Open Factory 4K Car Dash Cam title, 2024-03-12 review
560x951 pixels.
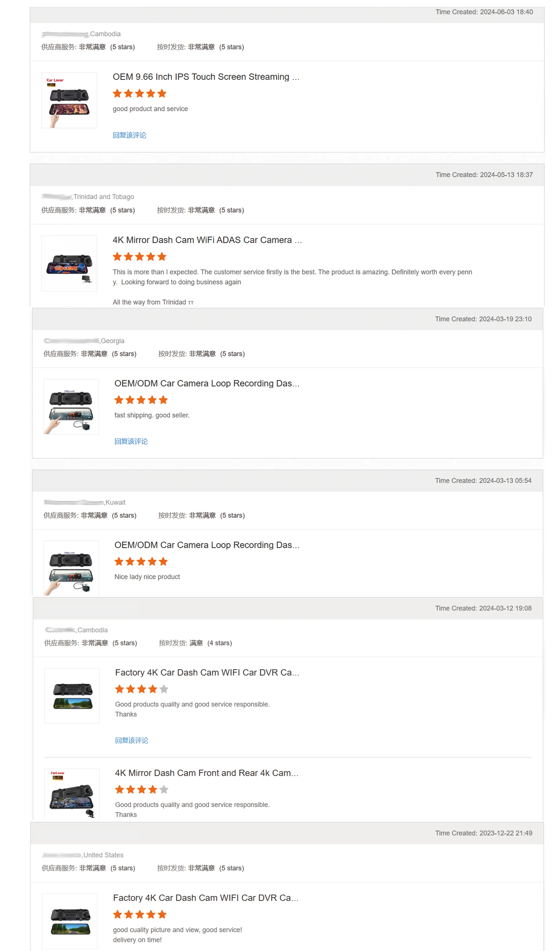click(x=207, y=672)
